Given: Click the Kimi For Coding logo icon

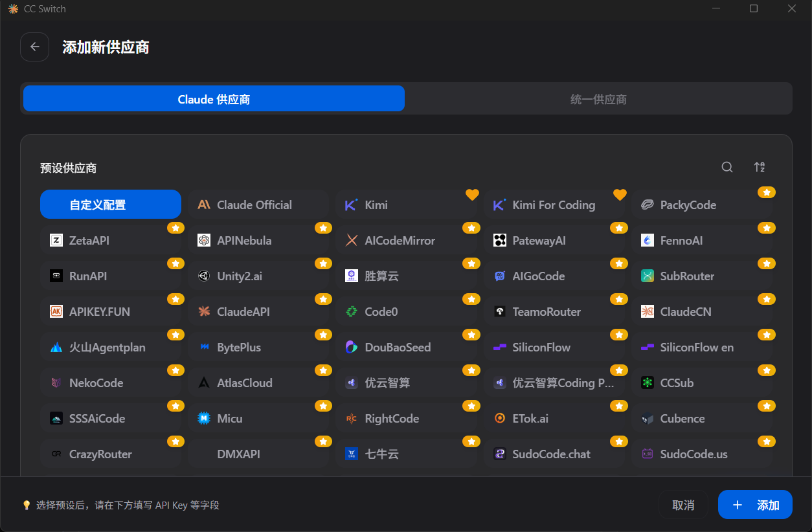Looking at the screenshot, I should coord(499,205).
